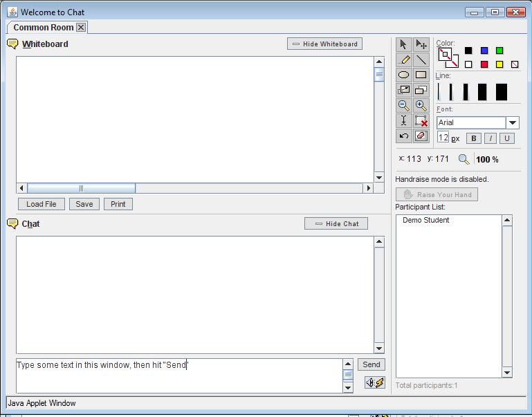Close the Common Room tab
532x417 pixels.
point(81,28)
